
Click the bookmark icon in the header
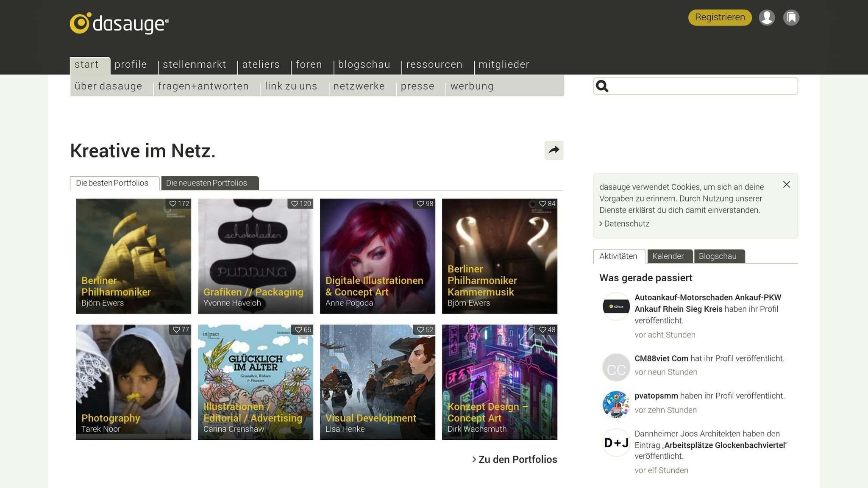point(792,17)
